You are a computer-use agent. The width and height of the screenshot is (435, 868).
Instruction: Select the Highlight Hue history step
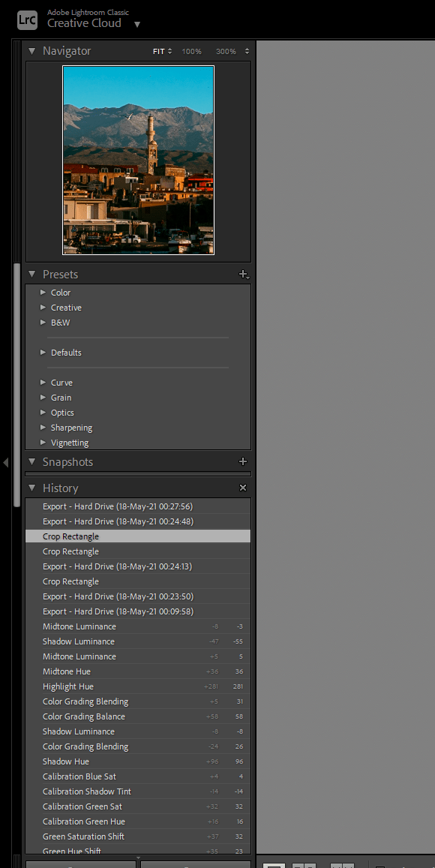138,686
